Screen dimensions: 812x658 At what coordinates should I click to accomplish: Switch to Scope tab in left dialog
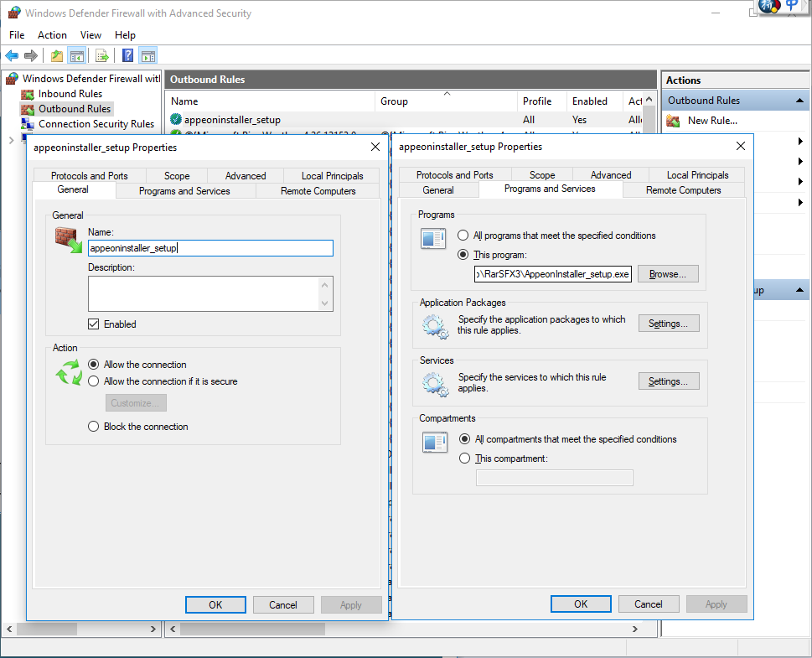click(x=177, y=176)
